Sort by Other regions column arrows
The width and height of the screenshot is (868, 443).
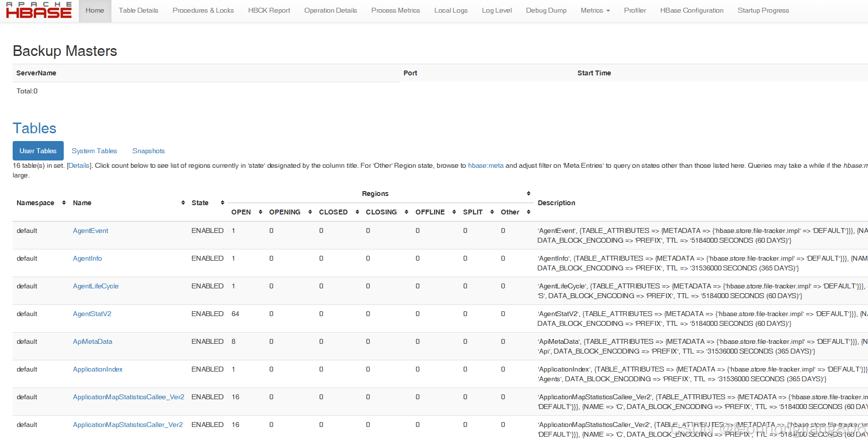pyautogui.click(x=529, y=212)
